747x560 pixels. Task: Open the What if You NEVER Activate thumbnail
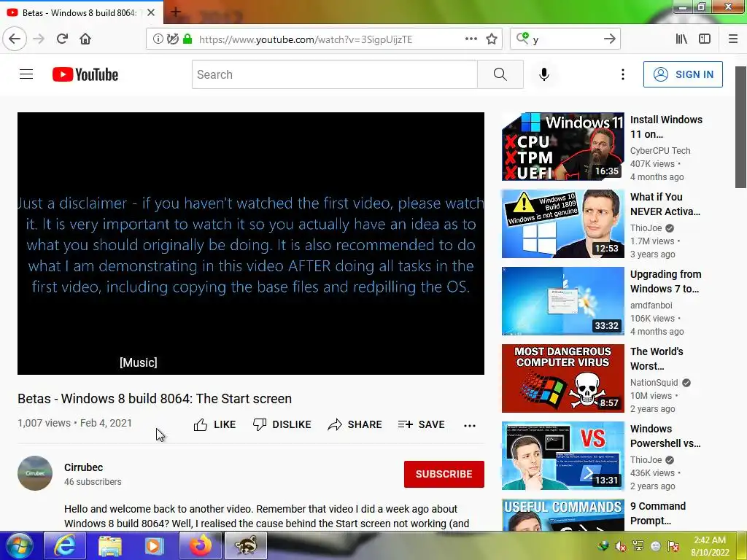point(562,224)
